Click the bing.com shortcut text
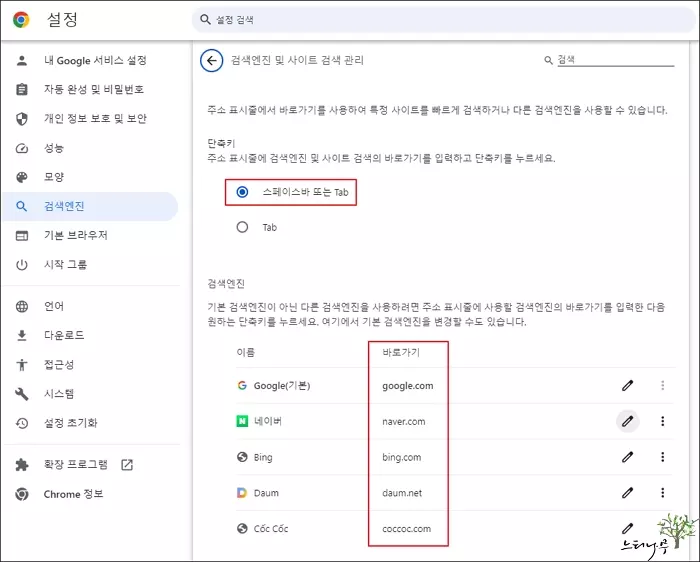The width and height of the screenshot is (700, 562). (x=401, y=458)
